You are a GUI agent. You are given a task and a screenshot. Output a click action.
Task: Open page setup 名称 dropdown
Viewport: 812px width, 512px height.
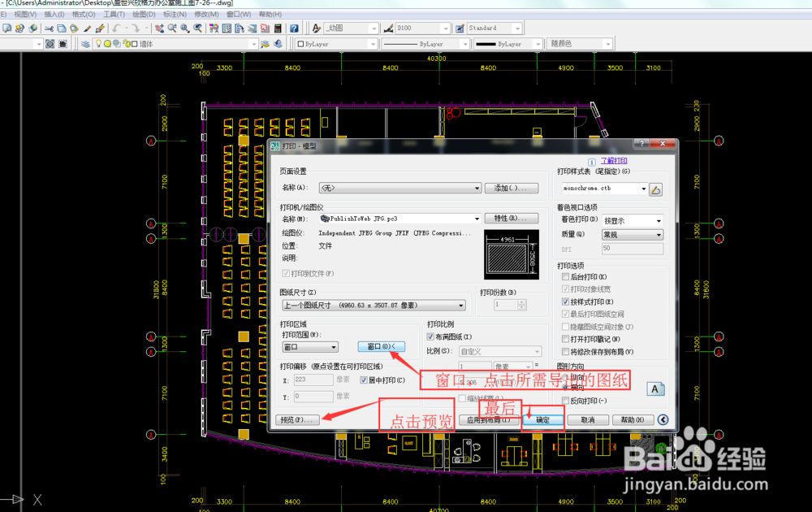(400, 188)
